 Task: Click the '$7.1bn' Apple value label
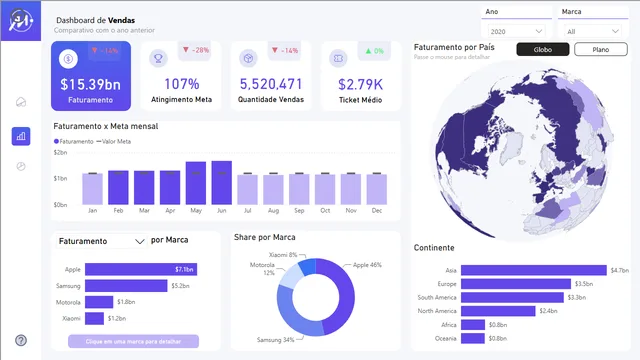(184, 269)
